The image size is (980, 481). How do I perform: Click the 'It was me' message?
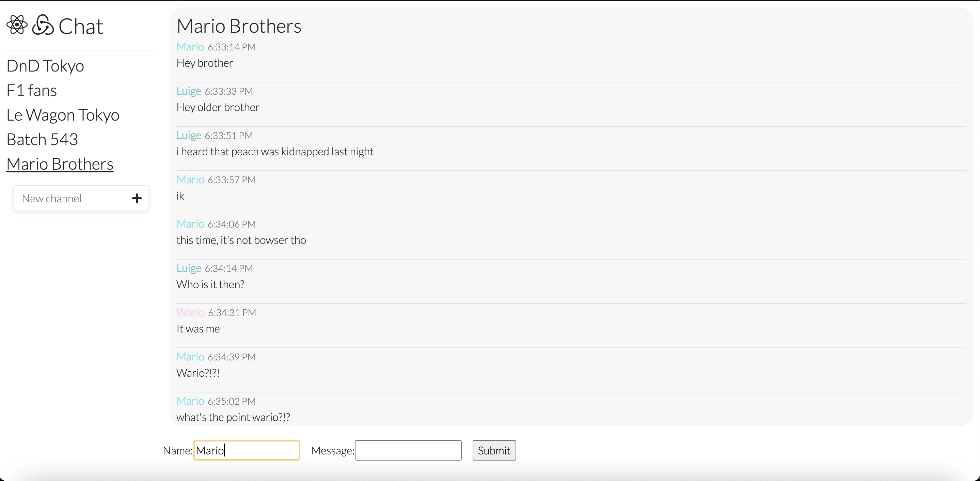coord(198,329)
